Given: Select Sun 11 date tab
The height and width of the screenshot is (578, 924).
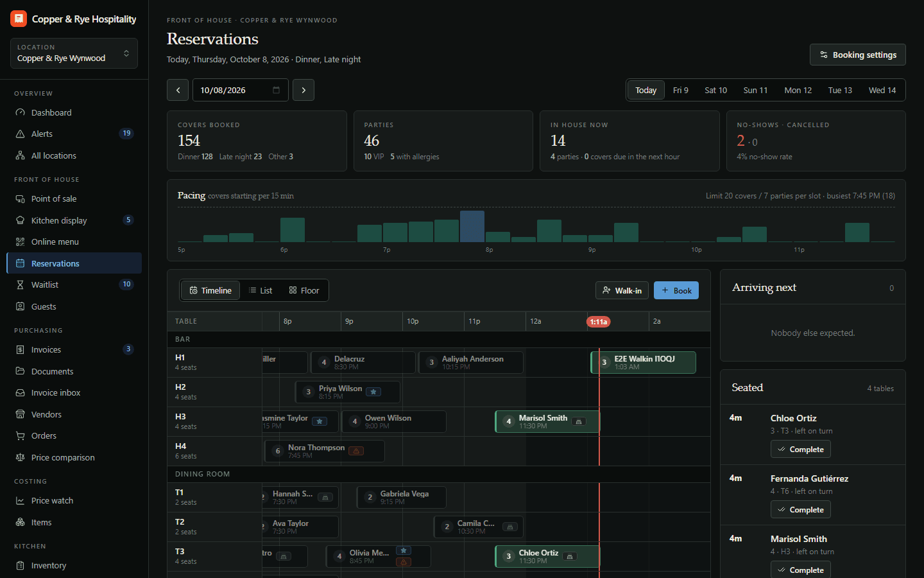Looking at the screenshot, I should pyautogui.click(x=755, y=90).
